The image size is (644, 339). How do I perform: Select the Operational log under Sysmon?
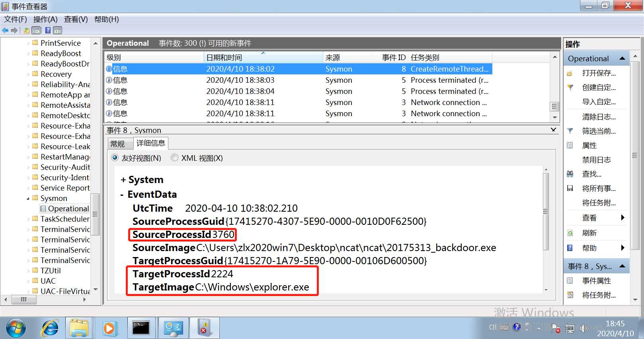pyautogui.click(x=64, y=208)
